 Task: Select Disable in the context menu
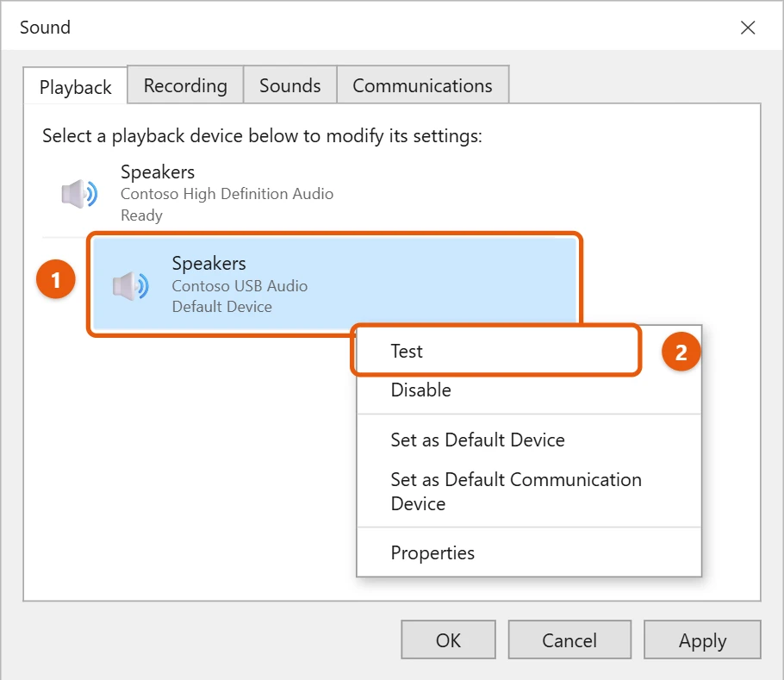[x=529, y=390]
